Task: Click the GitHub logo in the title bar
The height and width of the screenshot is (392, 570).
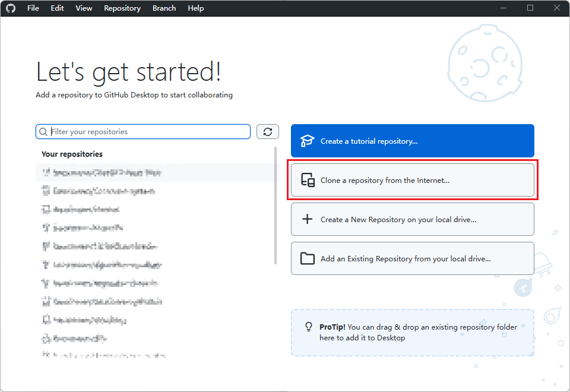Action: 11,8
